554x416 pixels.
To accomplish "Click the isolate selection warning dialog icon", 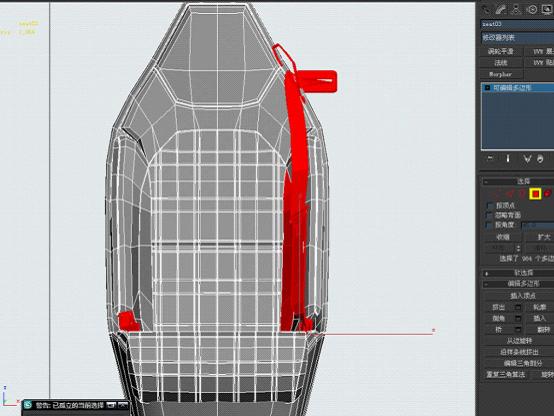I will click(28, 405).
